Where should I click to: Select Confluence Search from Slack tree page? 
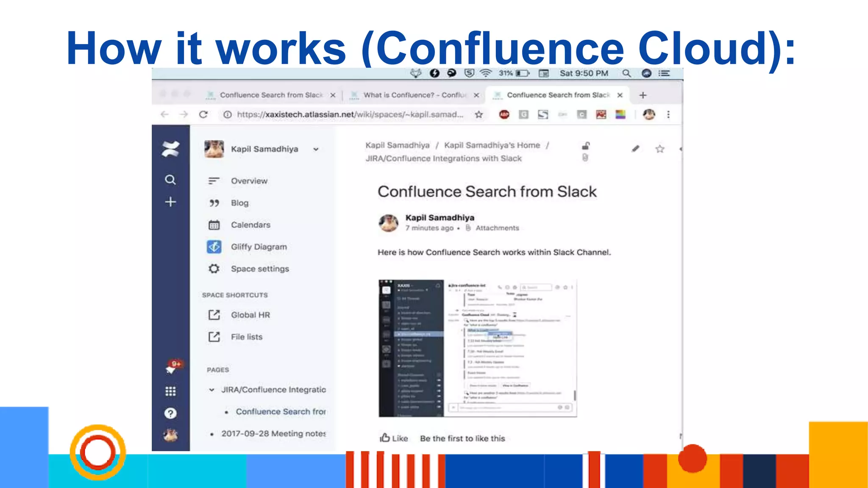click(x=281, y=412)
